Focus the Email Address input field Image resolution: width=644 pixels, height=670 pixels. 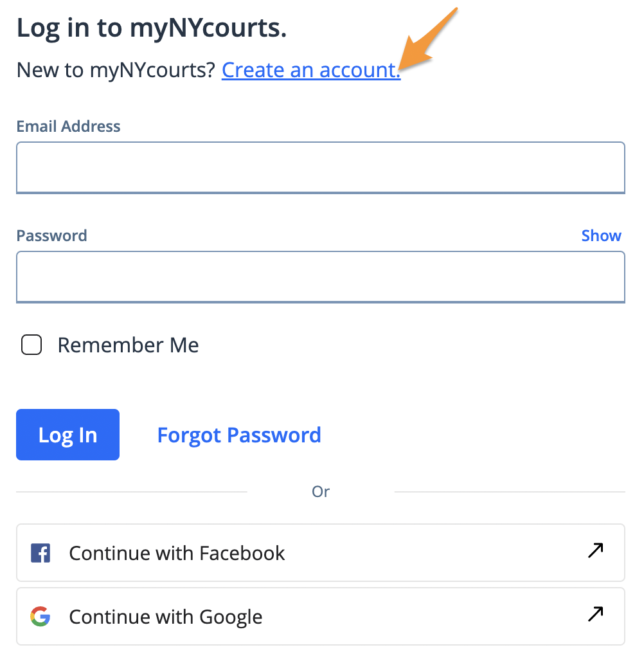click(321, 167)
